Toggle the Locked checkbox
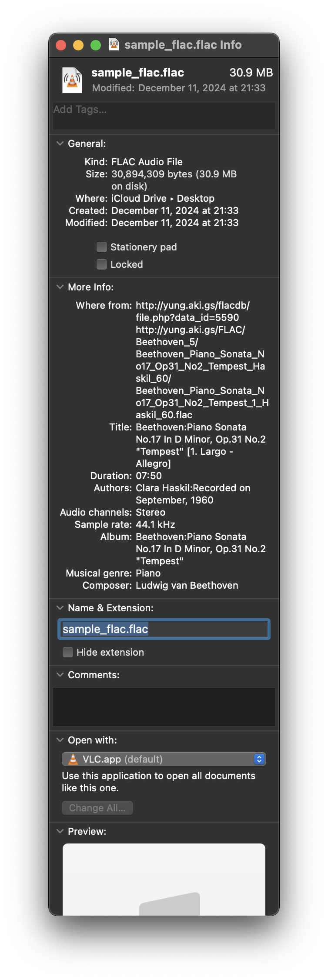The height and width of the screenshot is (980, 328). coord(101,264)
